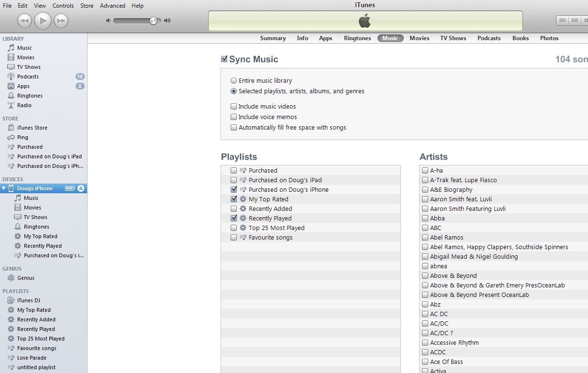Open the Love Parade playlist
The image size is (588, 373).
[x=32, y=358]
